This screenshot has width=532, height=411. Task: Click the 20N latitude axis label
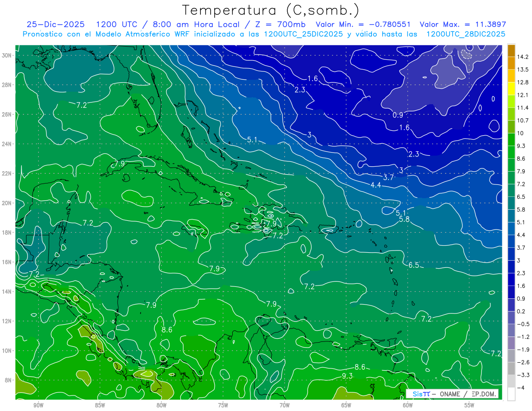7,203
